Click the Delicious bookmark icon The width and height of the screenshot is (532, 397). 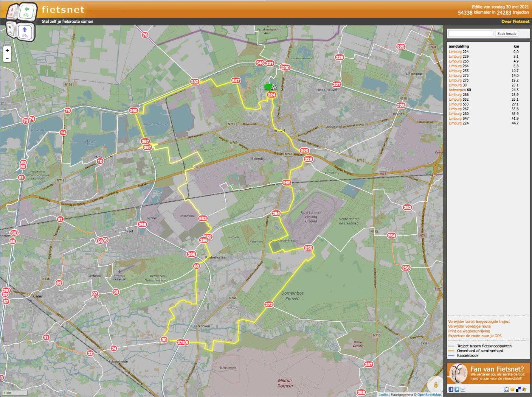[518, 389]
